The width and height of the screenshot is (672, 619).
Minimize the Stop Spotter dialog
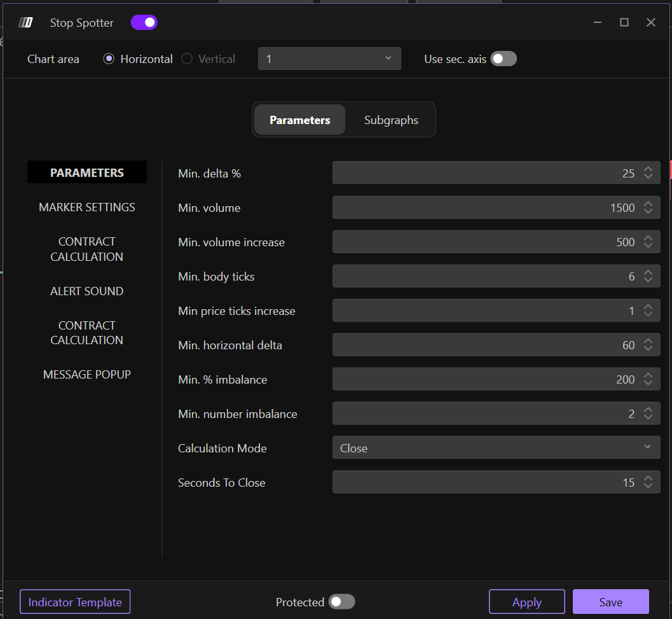tap(598, 22)
